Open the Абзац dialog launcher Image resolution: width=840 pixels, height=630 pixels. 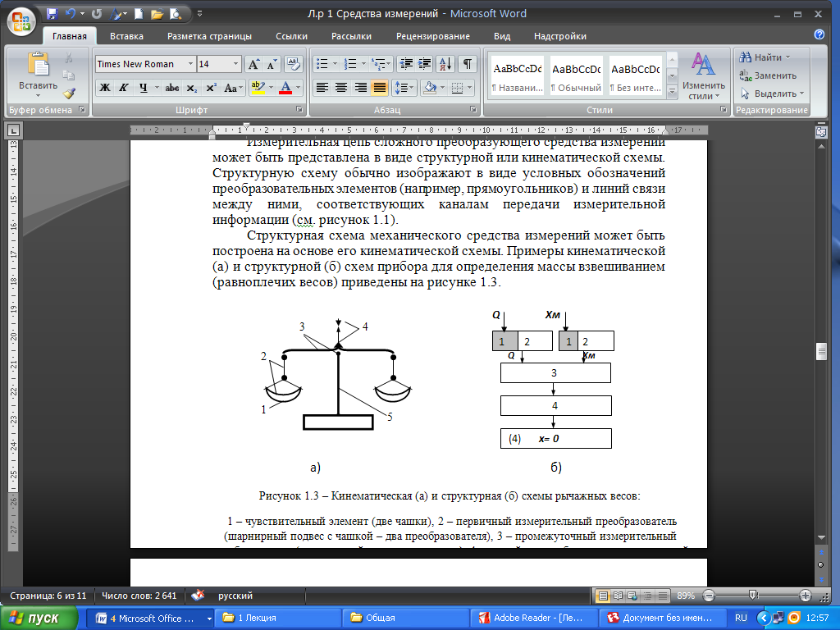click(473, 109)
